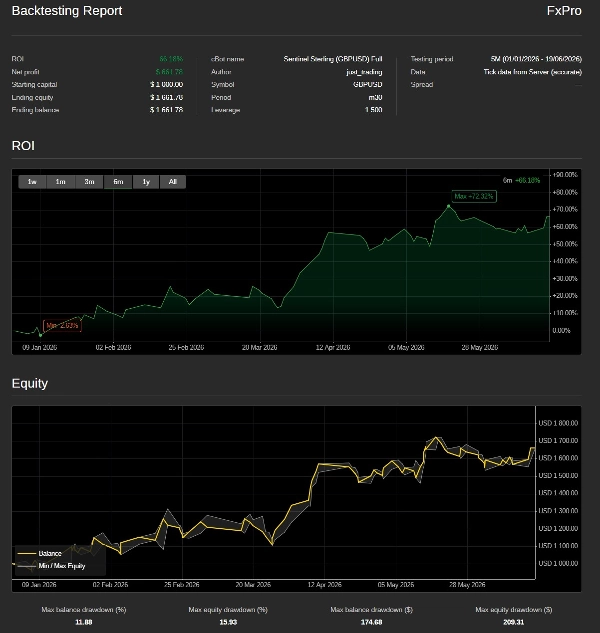Viewport: 600px width, 633px height.
Task: Click the USD 1 000.00 equity axis label
Action: (x=558, y=564)
